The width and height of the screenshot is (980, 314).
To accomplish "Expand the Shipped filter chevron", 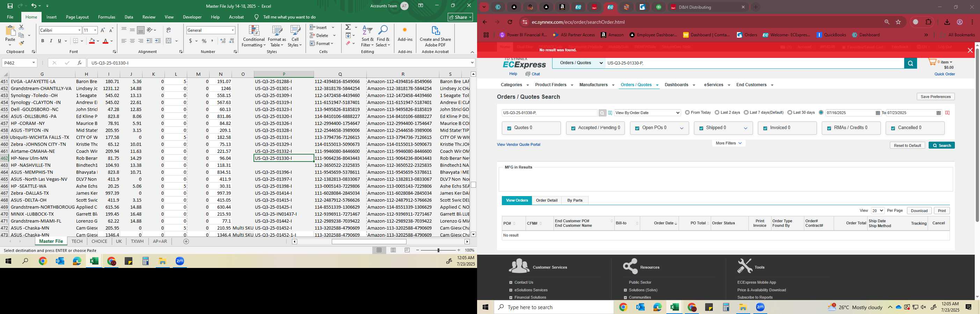I will [746, 128].
